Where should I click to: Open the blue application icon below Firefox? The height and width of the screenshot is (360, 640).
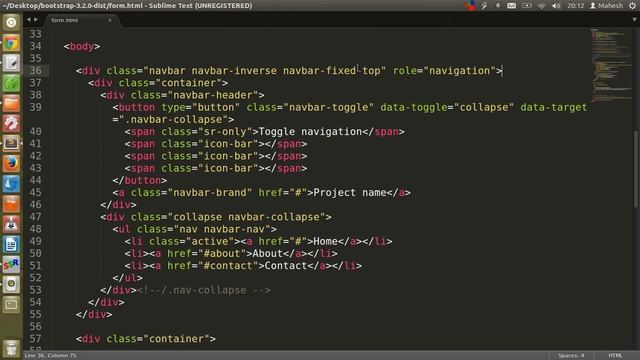pos(11,184)
